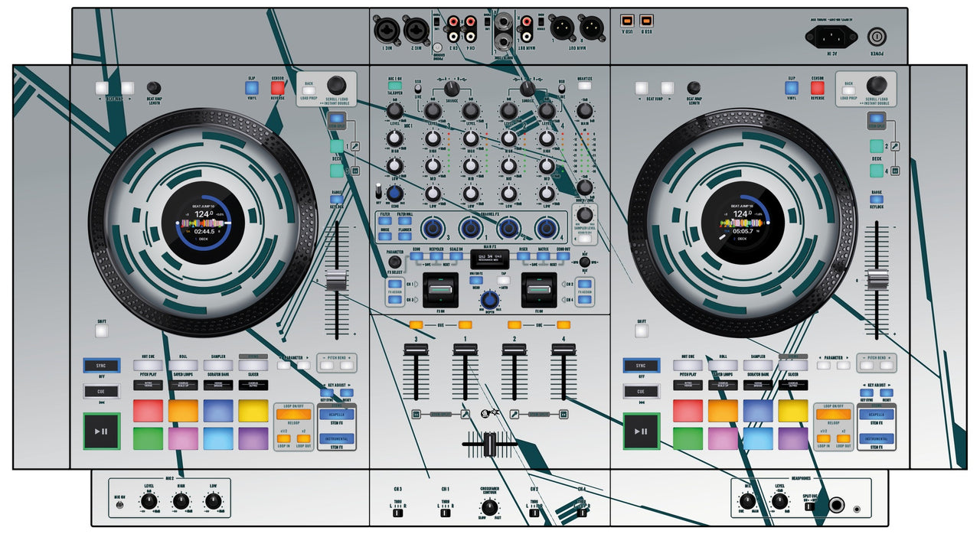The image size is (980, 534).
Task: Click right deck SHIFT button
Action: 641,331
